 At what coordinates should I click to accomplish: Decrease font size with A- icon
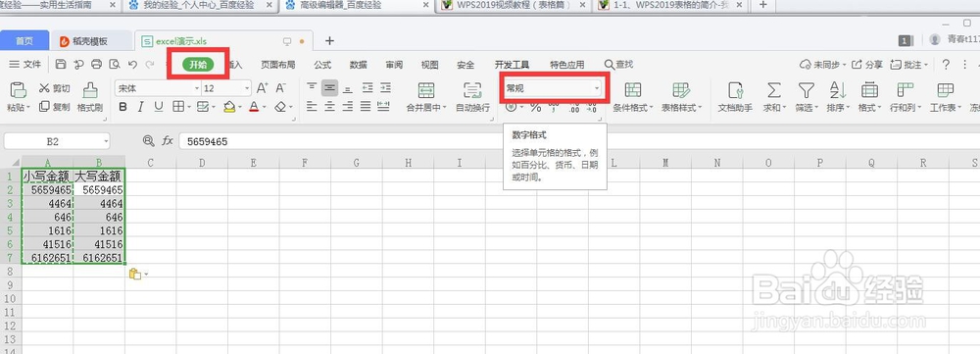(x=281, y=88)
